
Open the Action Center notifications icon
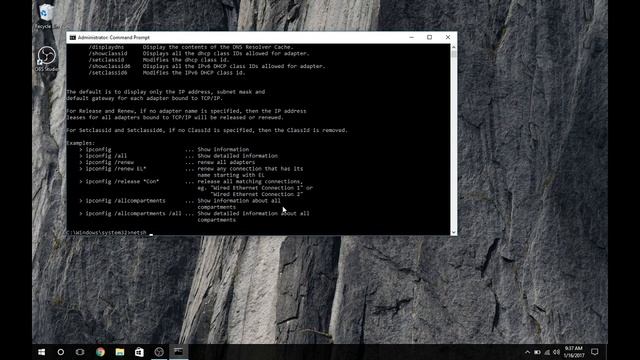(595, 352)
